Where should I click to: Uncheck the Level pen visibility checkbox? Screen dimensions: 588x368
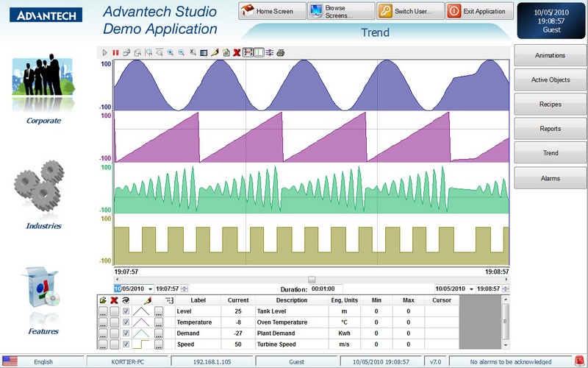coord(126,311)
